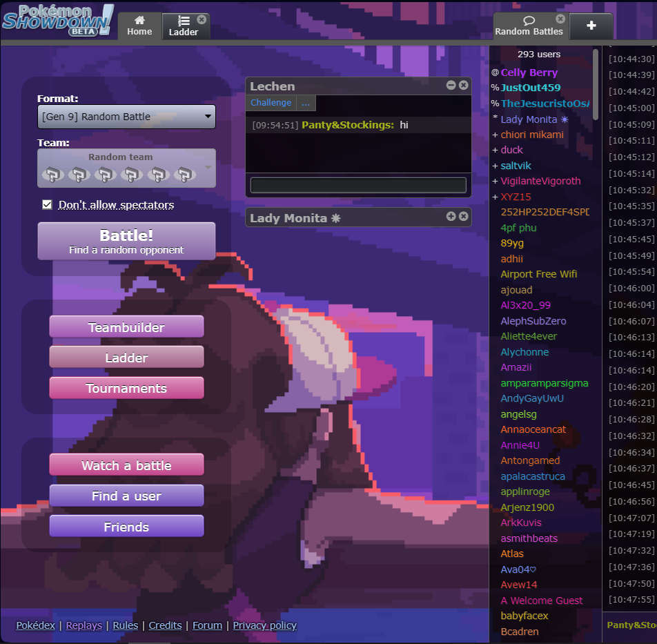This screenshot has height=644, width=657.
Task: Close the Ladder tab with its X
Action: [x=202, y=20]
